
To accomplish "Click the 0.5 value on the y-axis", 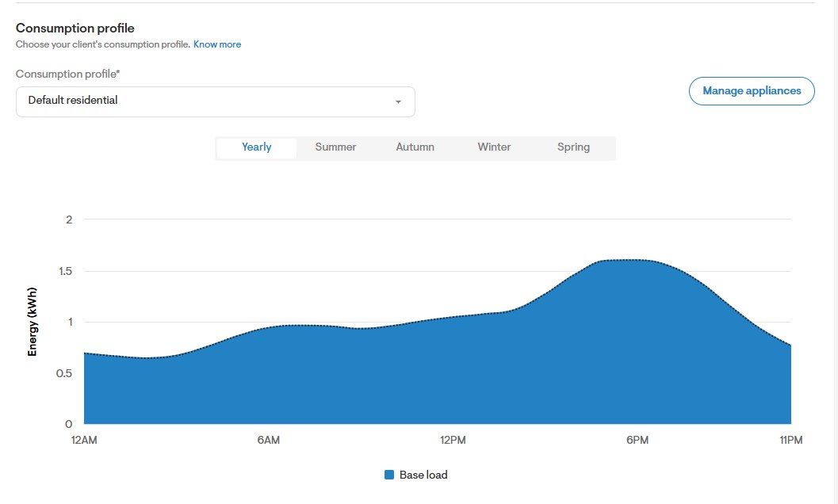I will click(64, 373).
